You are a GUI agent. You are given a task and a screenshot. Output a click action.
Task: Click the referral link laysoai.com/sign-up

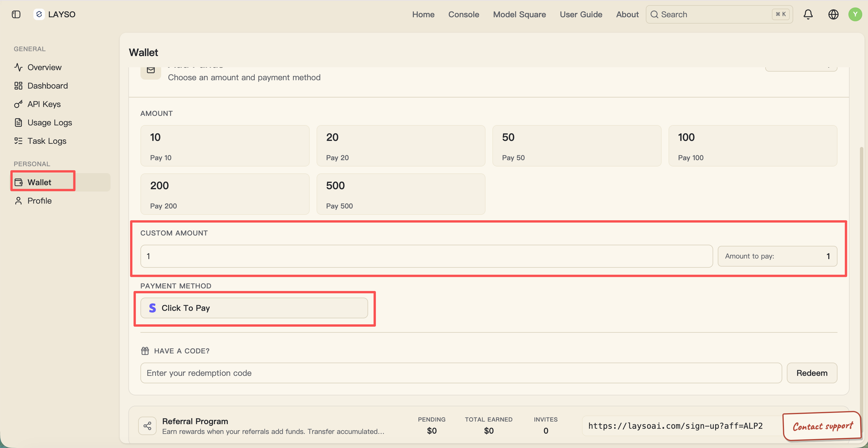point(675,426)
